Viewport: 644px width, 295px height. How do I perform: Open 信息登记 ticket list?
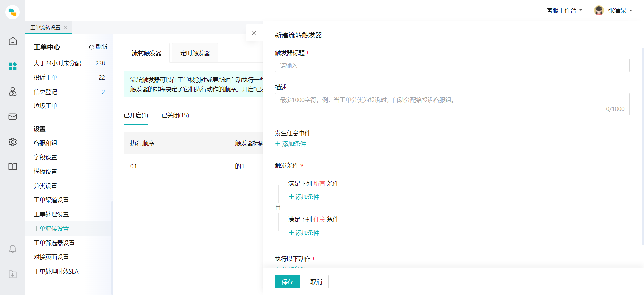click(x=69, y=92)
